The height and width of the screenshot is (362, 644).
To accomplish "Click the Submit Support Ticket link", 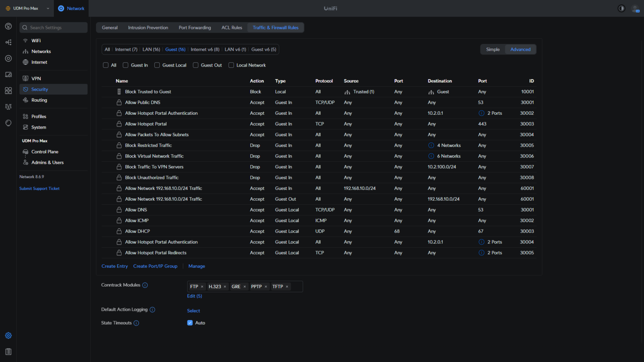I will [39, 188].
